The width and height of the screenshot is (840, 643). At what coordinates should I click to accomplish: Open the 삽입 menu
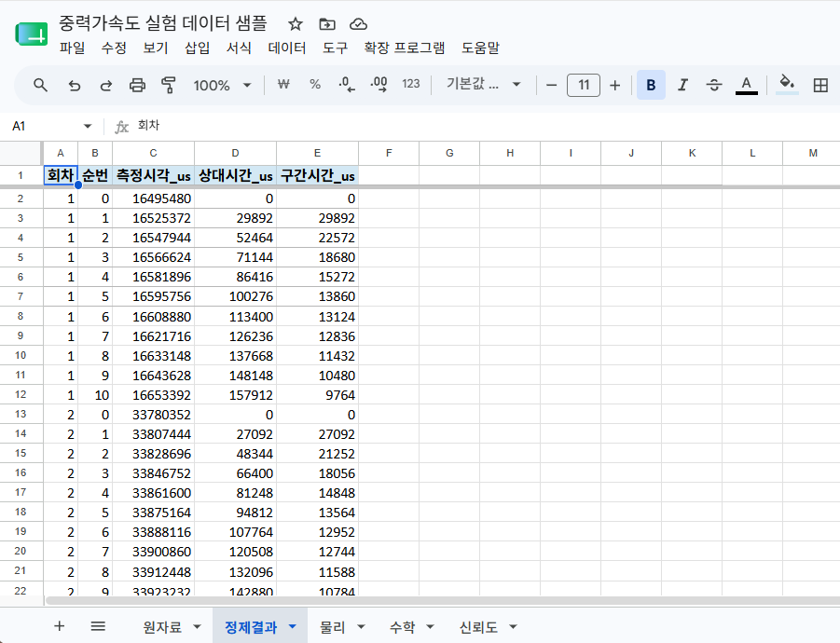197,48
